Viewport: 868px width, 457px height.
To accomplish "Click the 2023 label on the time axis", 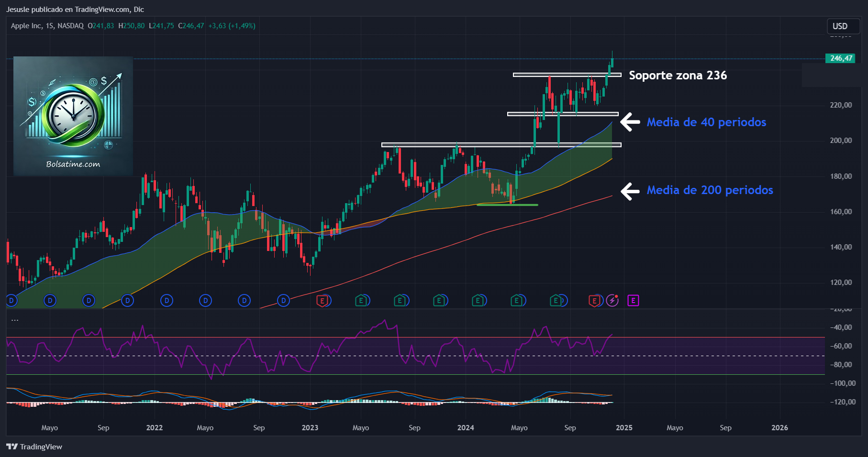I will tap(310, 427).
